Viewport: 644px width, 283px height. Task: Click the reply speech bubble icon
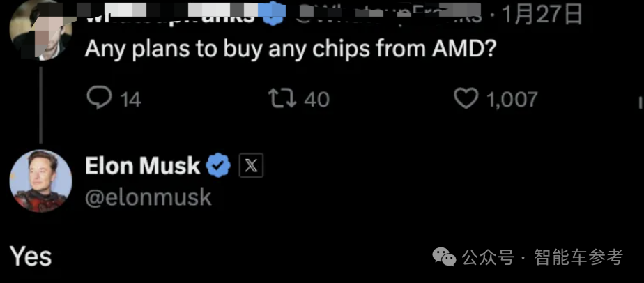[100, 98]
